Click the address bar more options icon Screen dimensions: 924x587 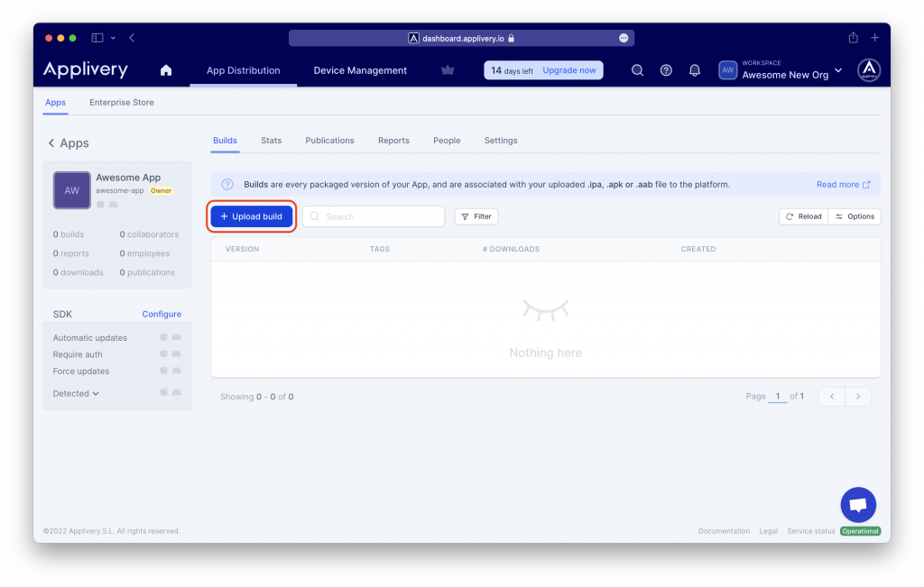pos(624,38)
